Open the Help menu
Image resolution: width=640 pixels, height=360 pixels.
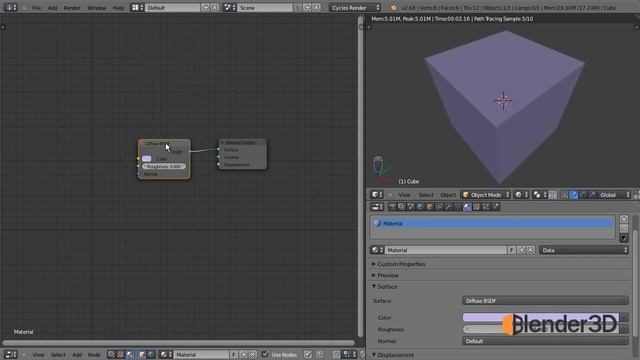tap(118, 8)
